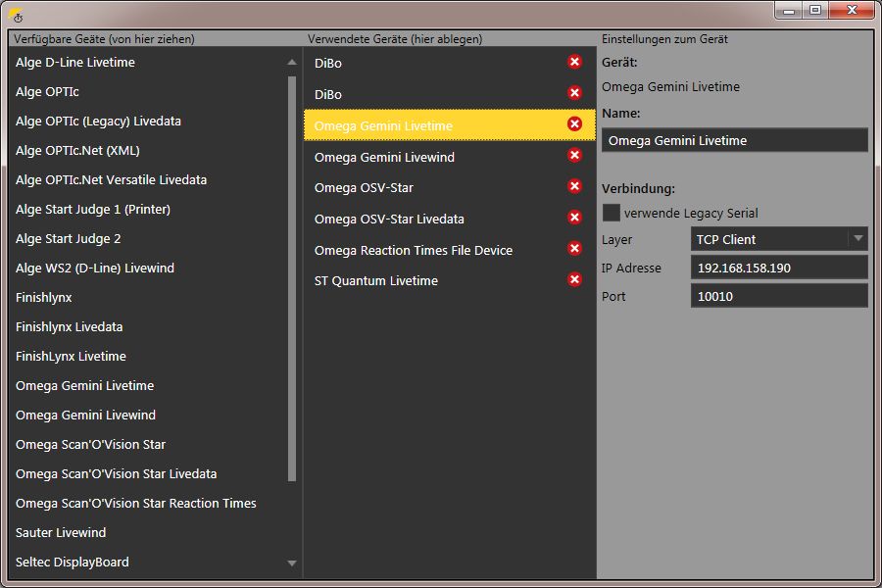Remove Omega Gemini Livetime from used devices

[x=574, y=123]
